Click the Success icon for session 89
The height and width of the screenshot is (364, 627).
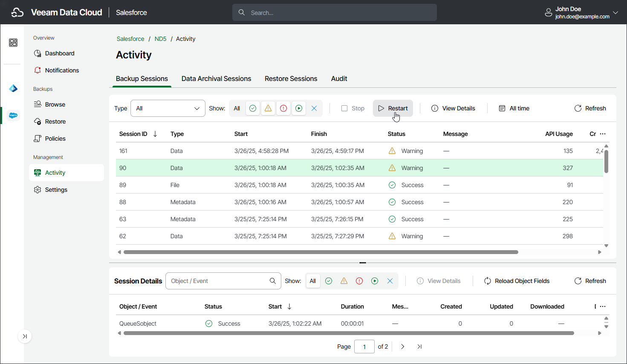(x=392, y=185)
